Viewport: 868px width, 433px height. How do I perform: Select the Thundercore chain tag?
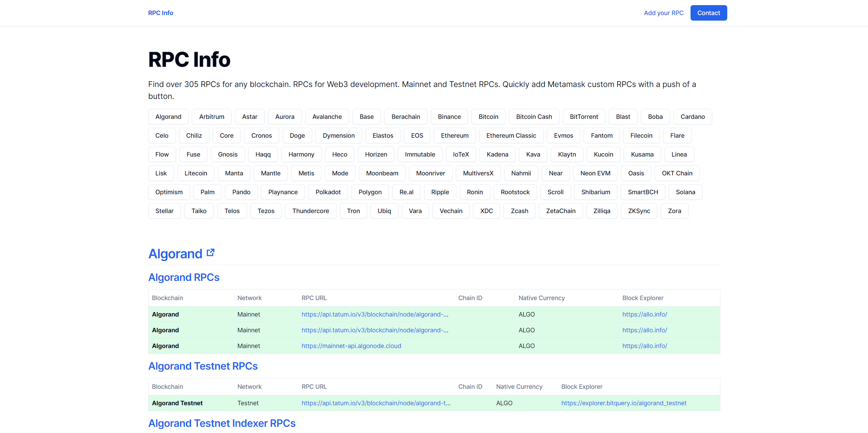[x=310, y=211]
